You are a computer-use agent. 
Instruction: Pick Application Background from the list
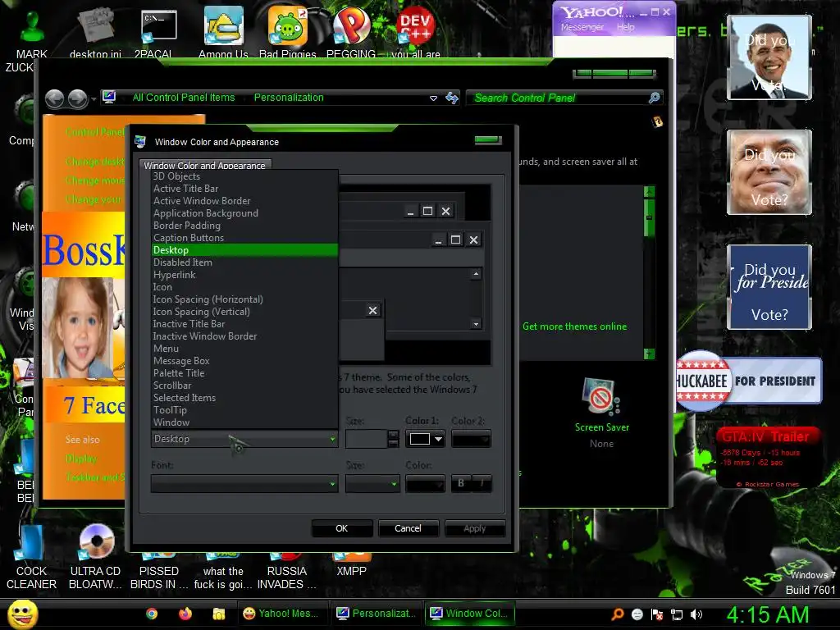(x=244, y=213)
